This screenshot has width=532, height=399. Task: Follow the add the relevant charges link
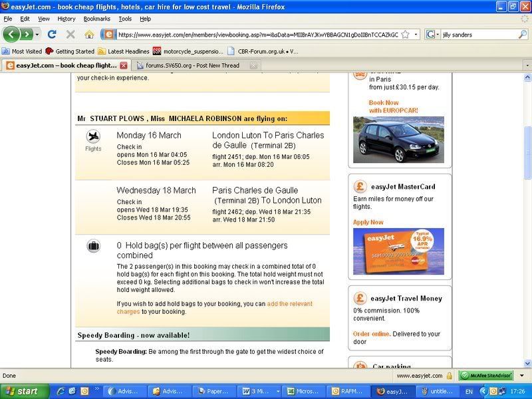(214, 308)
